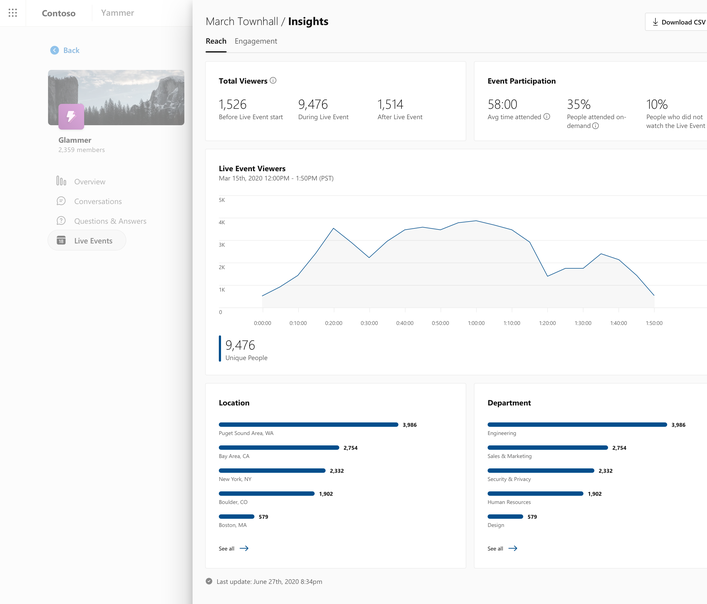The height and width of the screenshot is (604, 707).
Task: Click the Puget Sound Area bar
Action: click(308, 425)
